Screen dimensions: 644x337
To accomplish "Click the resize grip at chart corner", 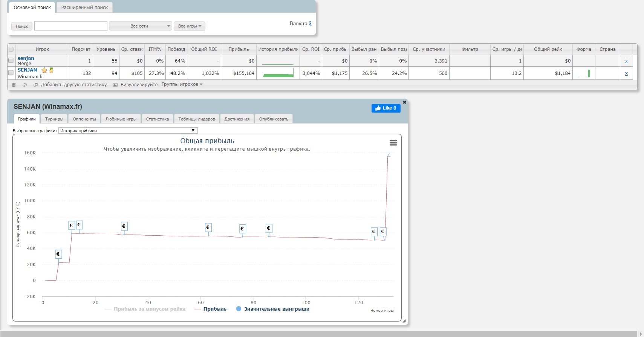I will click(404, 321).
